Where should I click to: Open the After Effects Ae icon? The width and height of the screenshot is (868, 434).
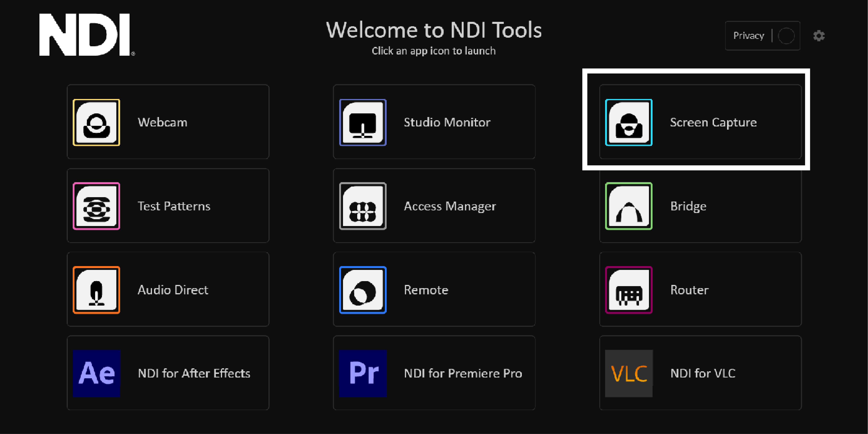(x=96, y=373)
